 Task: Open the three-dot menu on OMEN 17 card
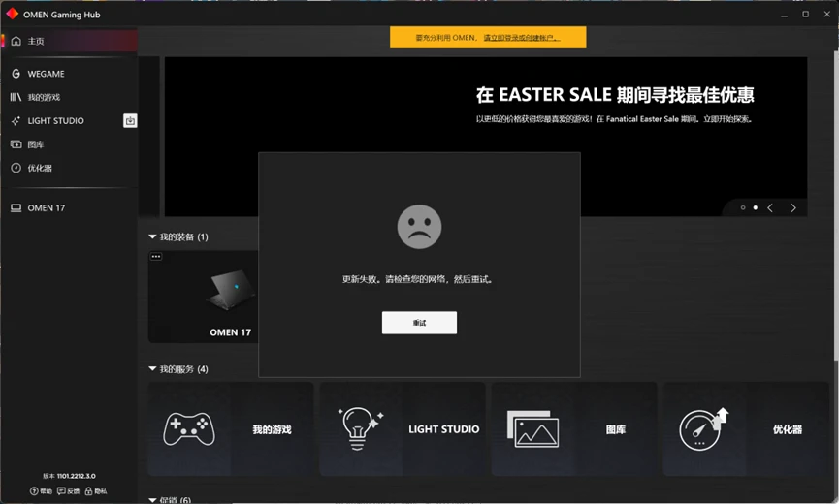click(156, 257)
